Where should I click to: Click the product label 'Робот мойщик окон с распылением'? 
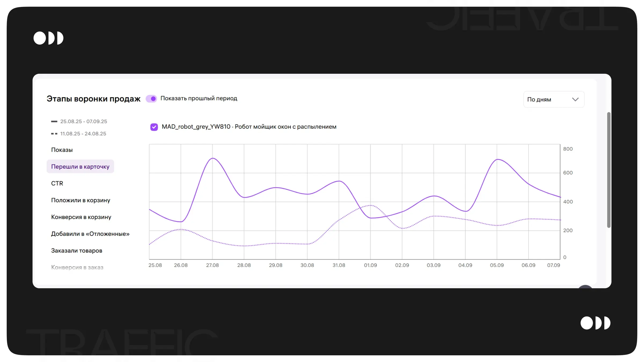285,127
